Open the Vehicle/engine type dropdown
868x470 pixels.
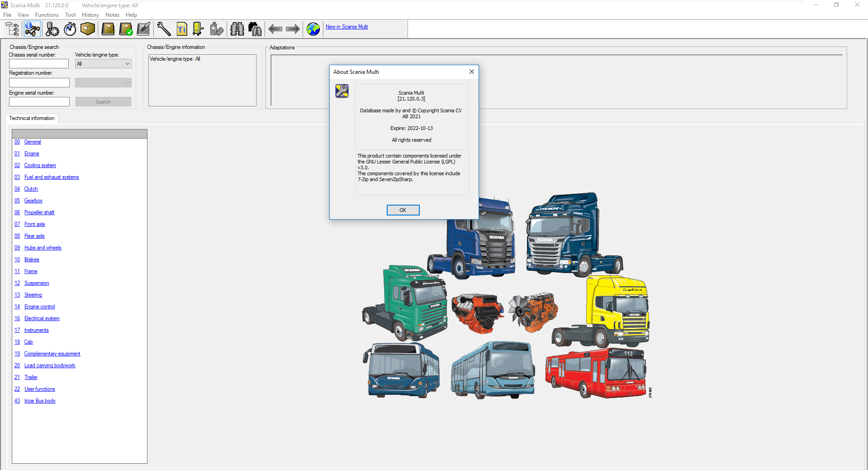point(103,63)
